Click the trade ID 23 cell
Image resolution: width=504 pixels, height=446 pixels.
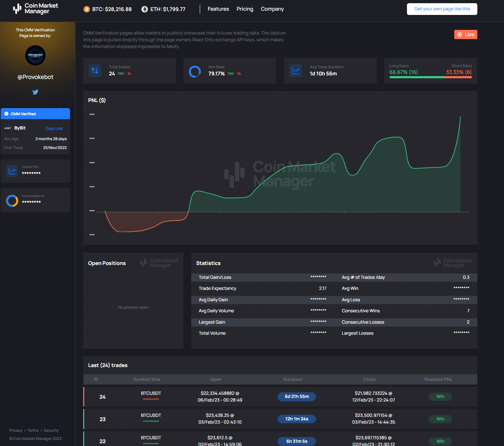click(102, 419)
